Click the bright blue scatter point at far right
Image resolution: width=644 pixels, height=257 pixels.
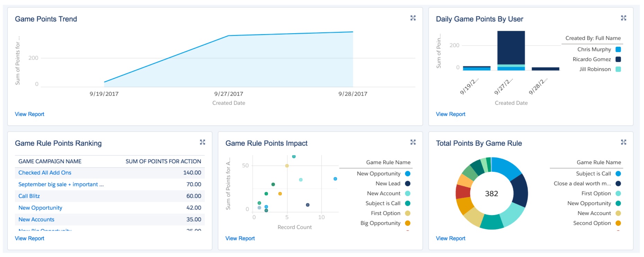point(335,179)
